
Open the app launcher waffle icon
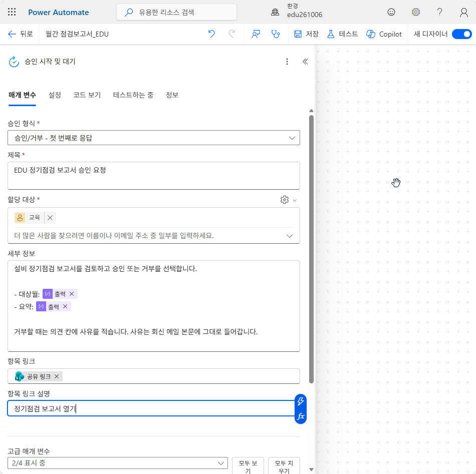click(12, 12)
